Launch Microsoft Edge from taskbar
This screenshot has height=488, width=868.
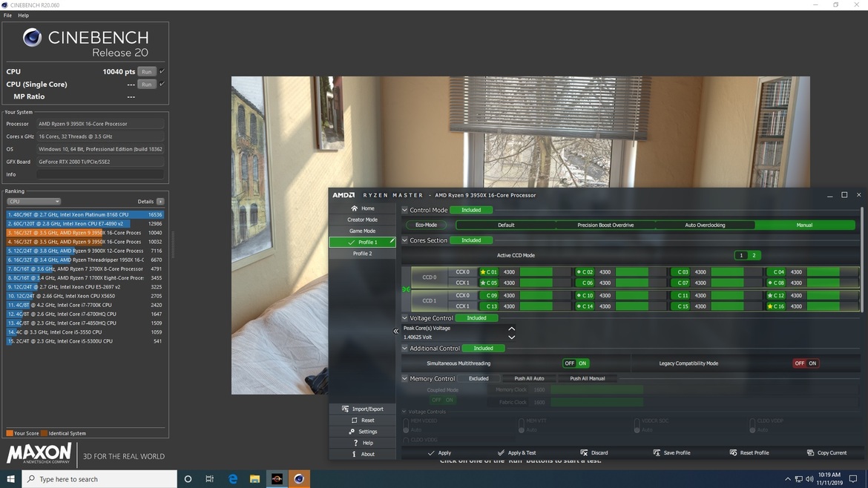232,478
